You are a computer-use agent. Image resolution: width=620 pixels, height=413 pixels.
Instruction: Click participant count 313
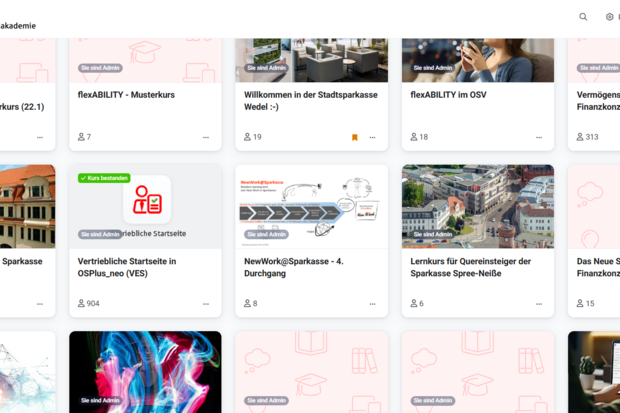pyautogui.click(x=592, y=137)
